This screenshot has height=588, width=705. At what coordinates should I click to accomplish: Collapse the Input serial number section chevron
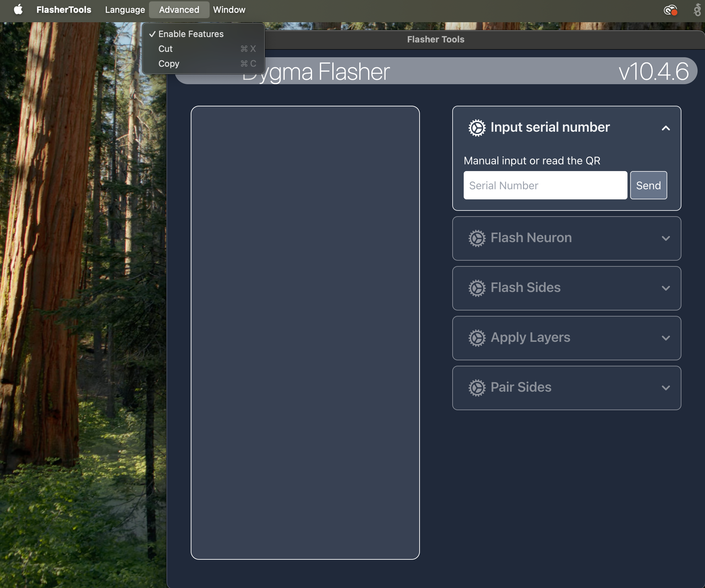click(x=666, y=128)
